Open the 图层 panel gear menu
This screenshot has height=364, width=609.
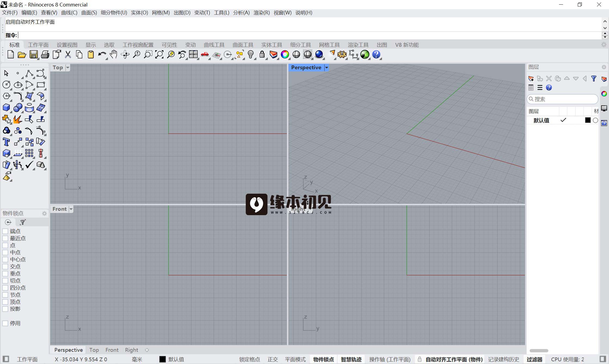coord(604,67)
